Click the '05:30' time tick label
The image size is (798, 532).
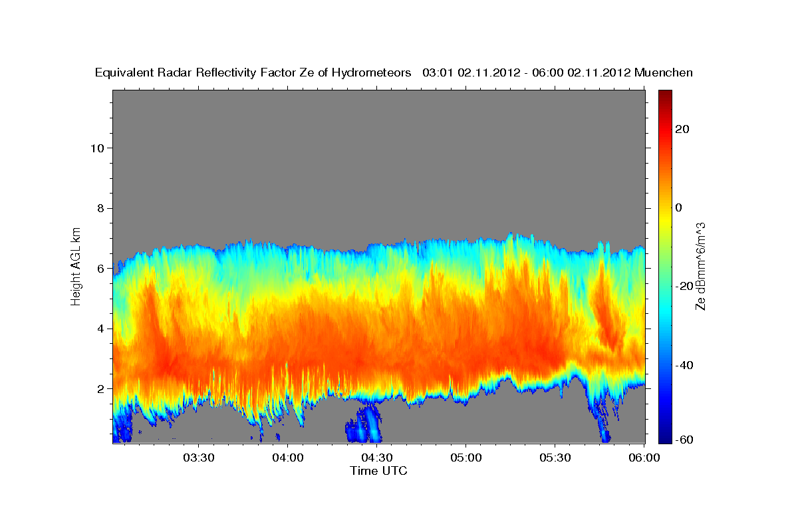click(555, 458)
